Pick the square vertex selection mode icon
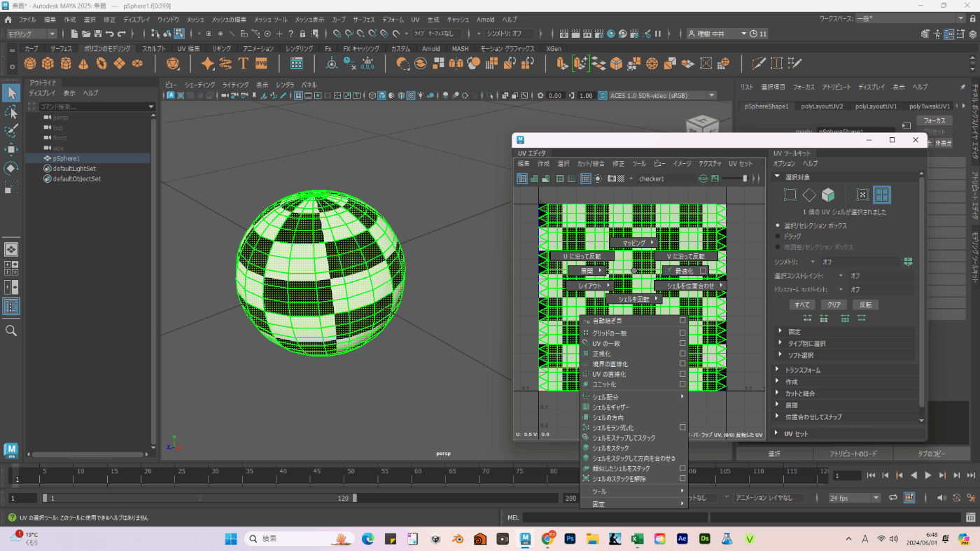980x551 pixels. click(x=790, y=195)
